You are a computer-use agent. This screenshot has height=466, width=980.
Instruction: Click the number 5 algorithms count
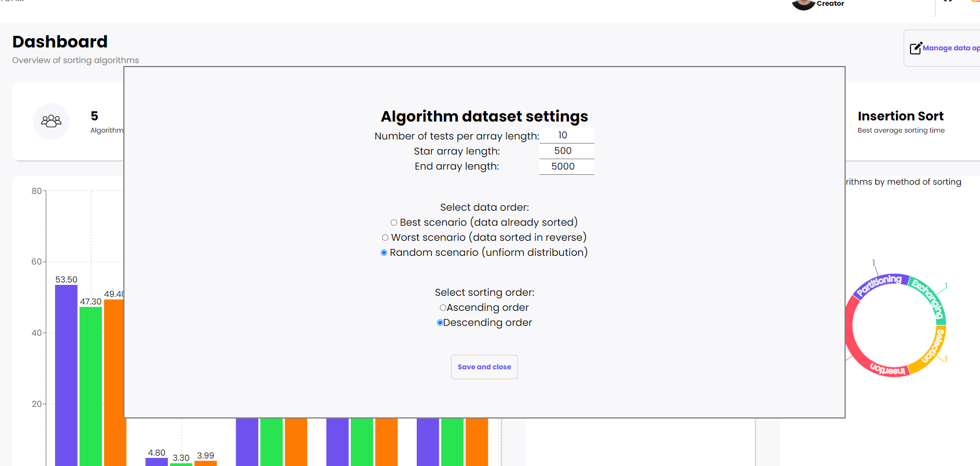pos(94,116)
